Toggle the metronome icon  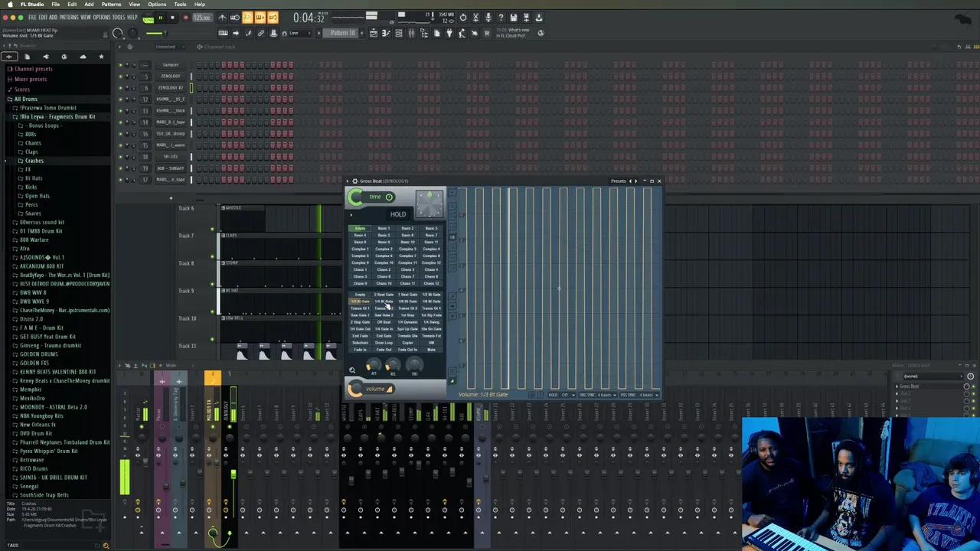coord(222,17)
